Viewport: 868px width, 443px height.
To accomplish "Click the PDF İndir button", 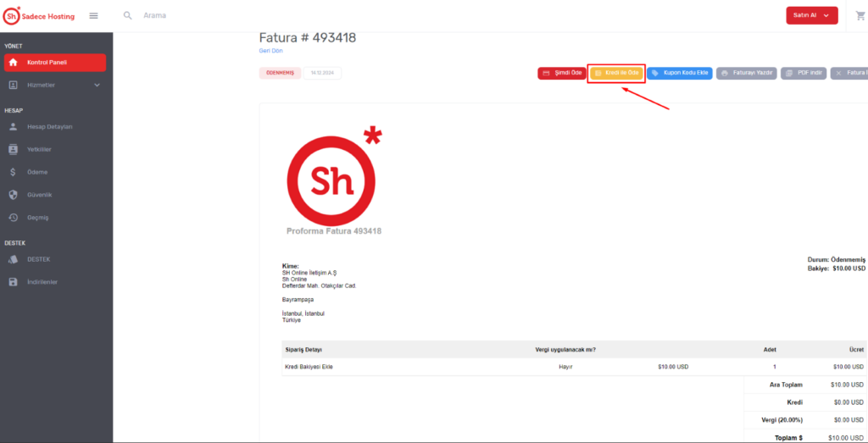I will 804,73.
